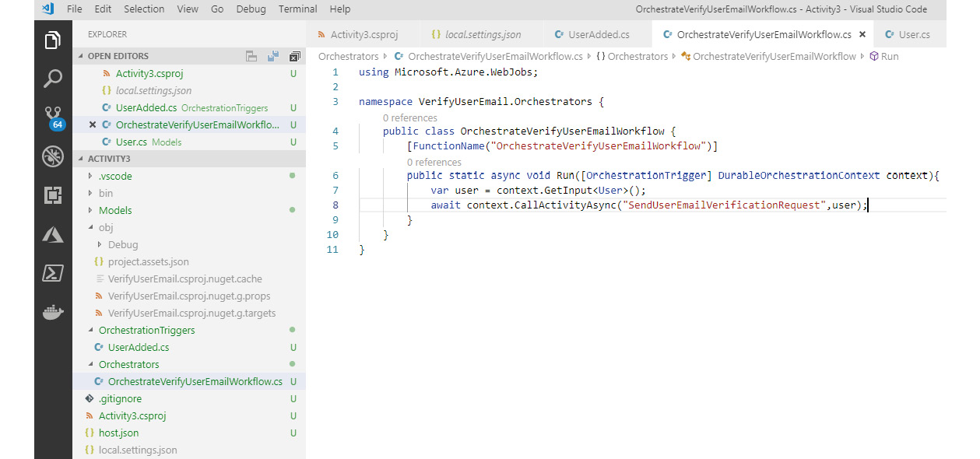Open local.settings.json in the project tree
This screenshot has height=459, width=980.
(x=137, y=450)
